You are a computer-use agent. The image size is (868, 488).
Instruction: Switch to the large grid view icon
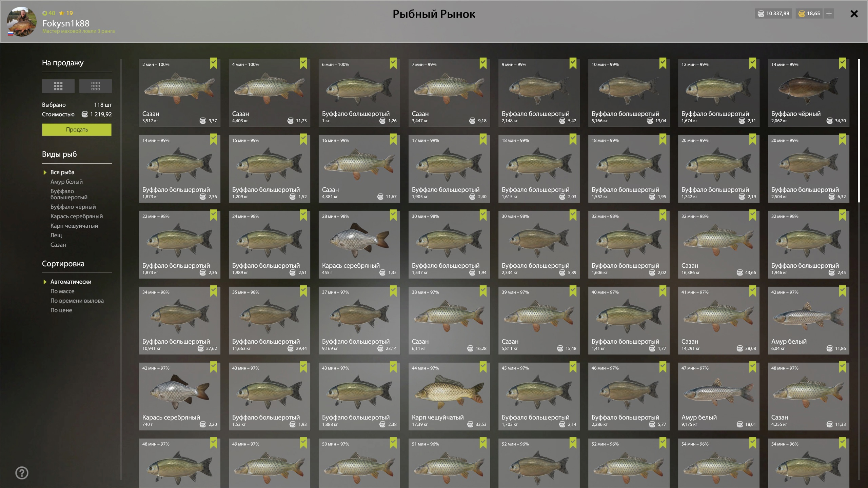(58, 86)
